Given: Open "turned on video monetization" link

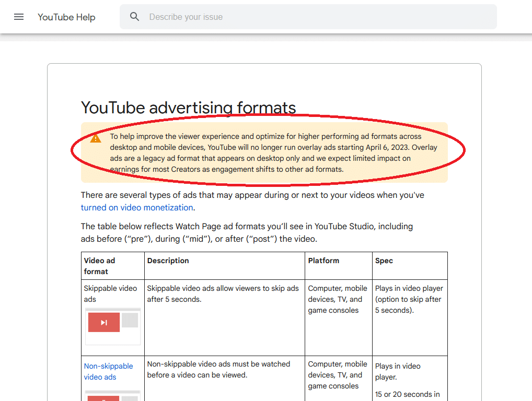Looking at the screenshot, I should (137, 207).
